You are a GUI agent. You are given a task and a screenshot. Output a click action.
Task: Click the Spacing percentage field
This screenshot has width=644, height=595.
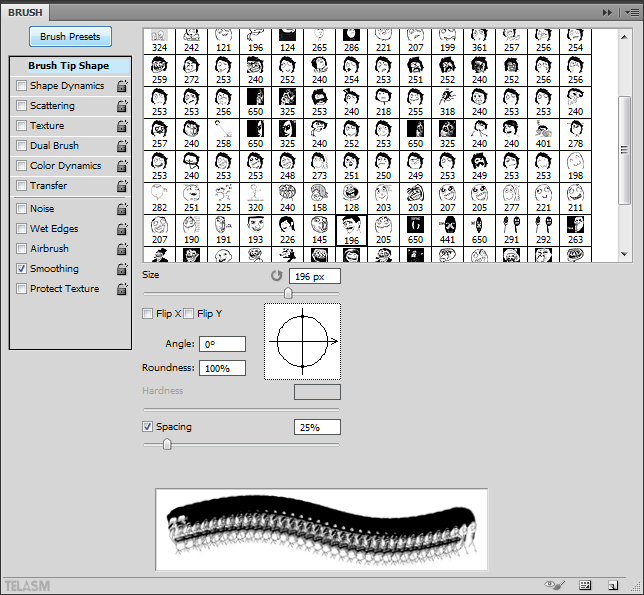coord(317,427)
